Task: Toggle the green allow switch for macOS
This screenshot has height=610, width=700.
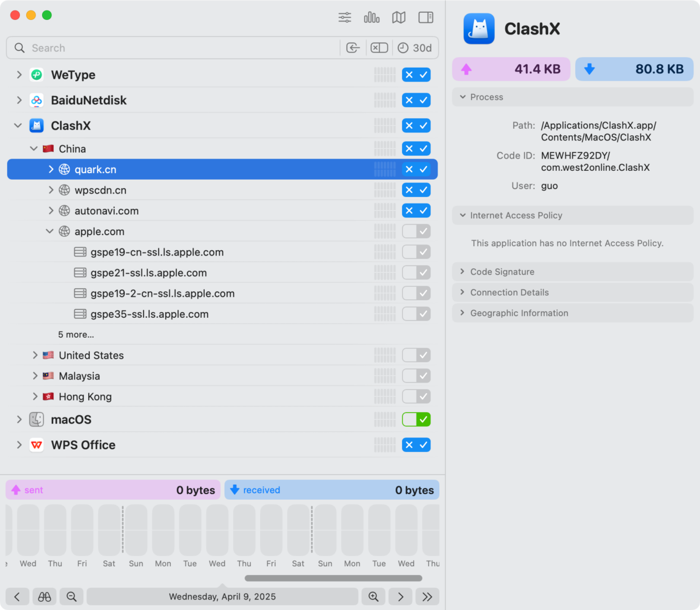Action: click(416, 419)
